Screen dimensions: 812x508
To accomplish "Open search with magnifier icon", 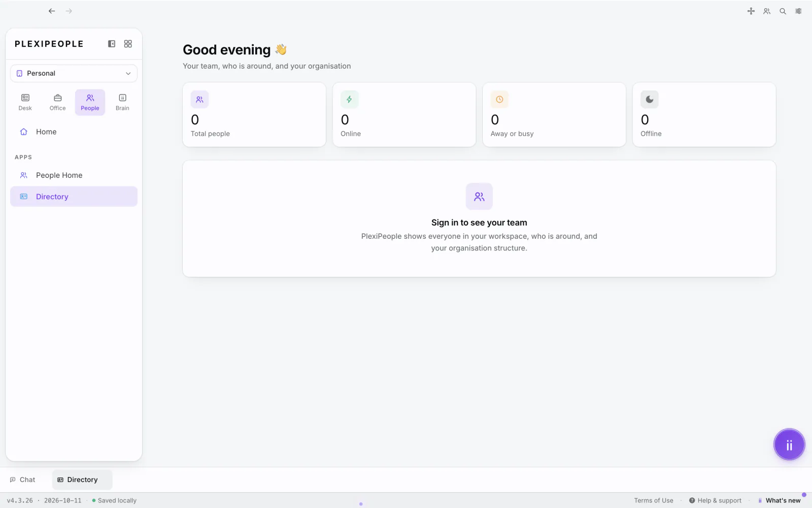I will (783, 11).
